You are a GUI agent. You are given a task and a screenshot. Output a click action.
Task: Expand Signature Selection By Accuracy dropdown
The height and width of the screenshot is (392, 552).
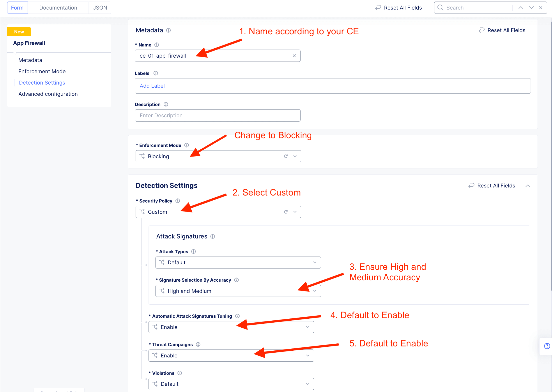pos(315,291)
